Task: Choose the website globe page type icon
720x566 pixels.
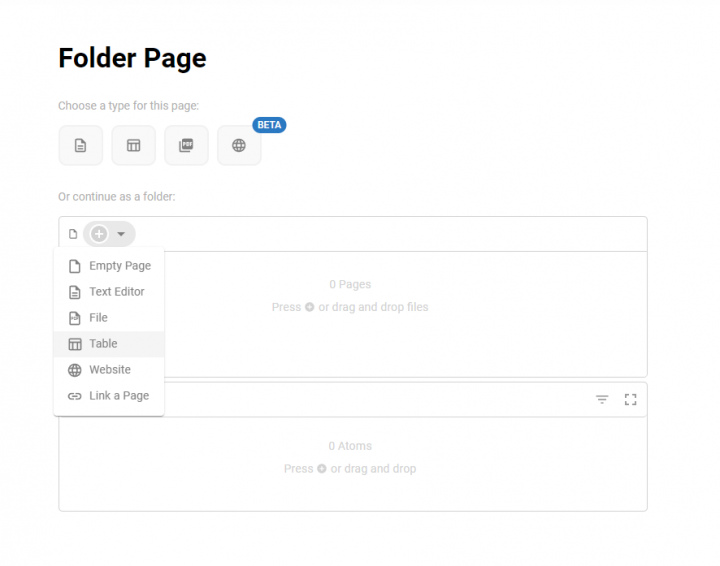Action: tap(239, 145)
